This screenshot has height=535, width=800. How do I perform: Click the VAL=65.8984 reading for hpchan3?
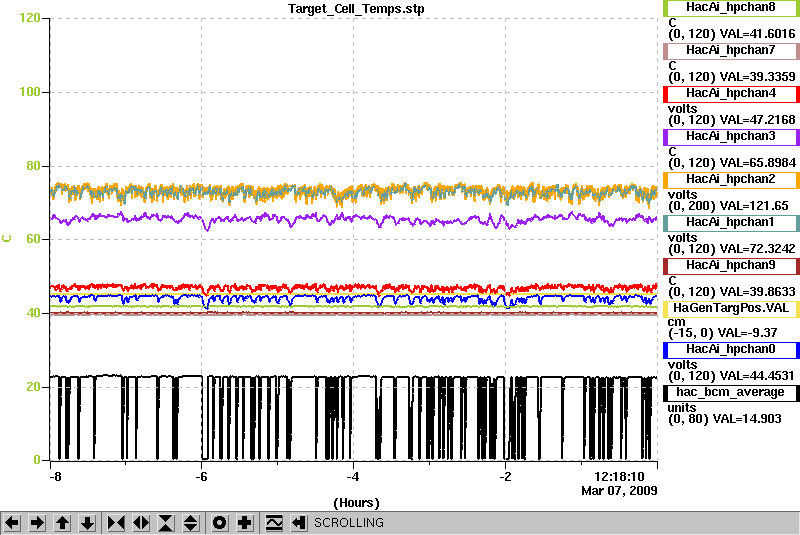coord(757,163)
